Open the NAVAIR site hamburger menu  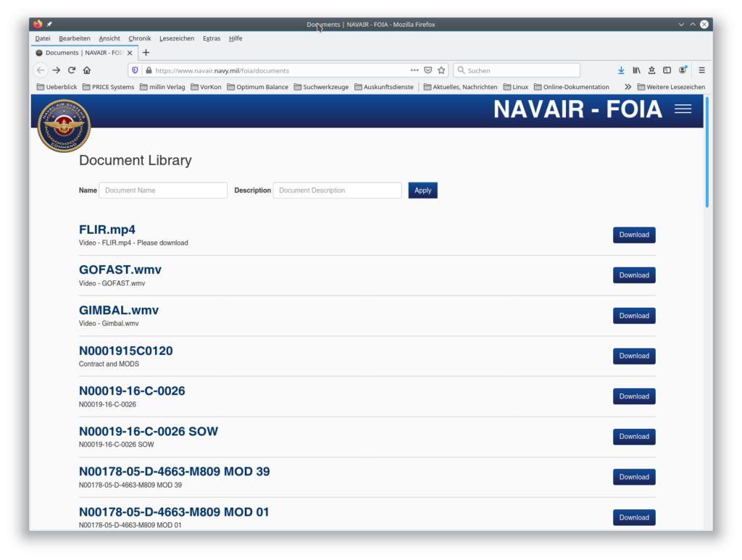(x=683, y=109)
